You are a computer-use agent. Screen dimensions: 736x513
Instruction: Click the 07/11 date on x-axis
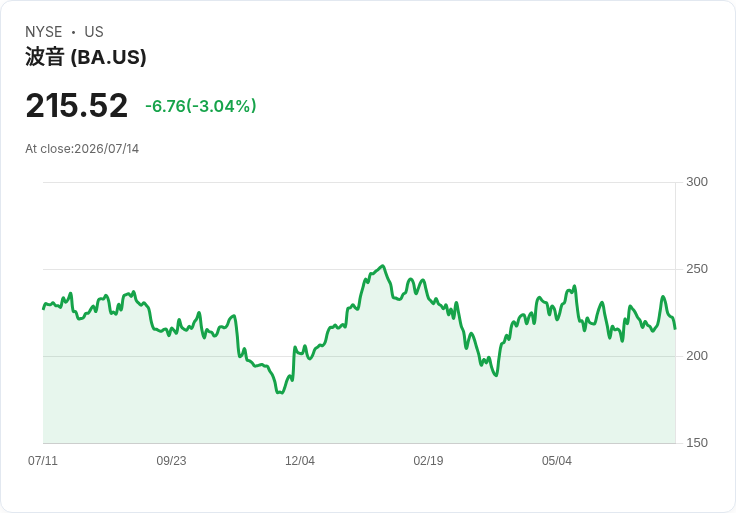tap(43, 460)
